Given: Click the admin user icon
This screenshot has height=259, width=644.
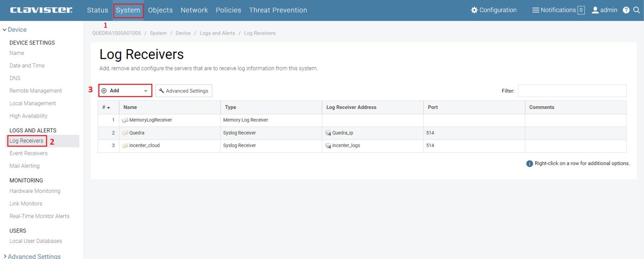Looking at the screenshot, I should [595, 10].
